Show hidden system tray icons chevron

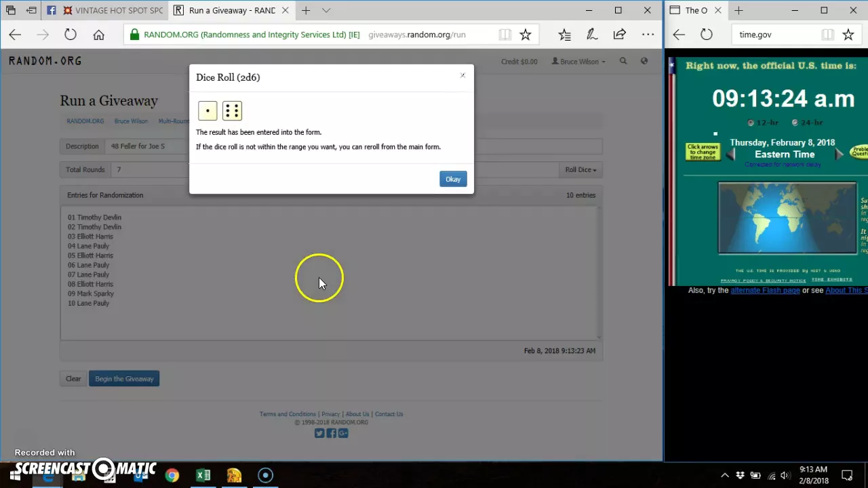pos(725,475)
